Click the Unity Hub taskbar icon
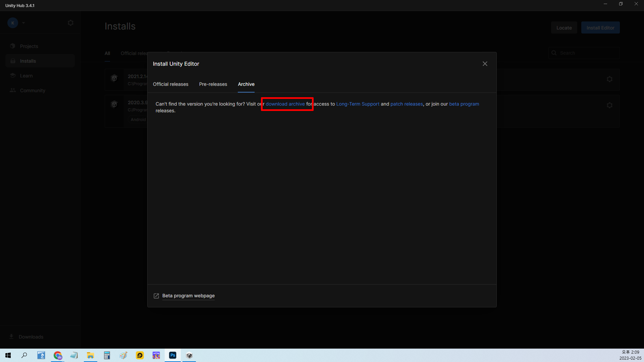 click(189, 355)
